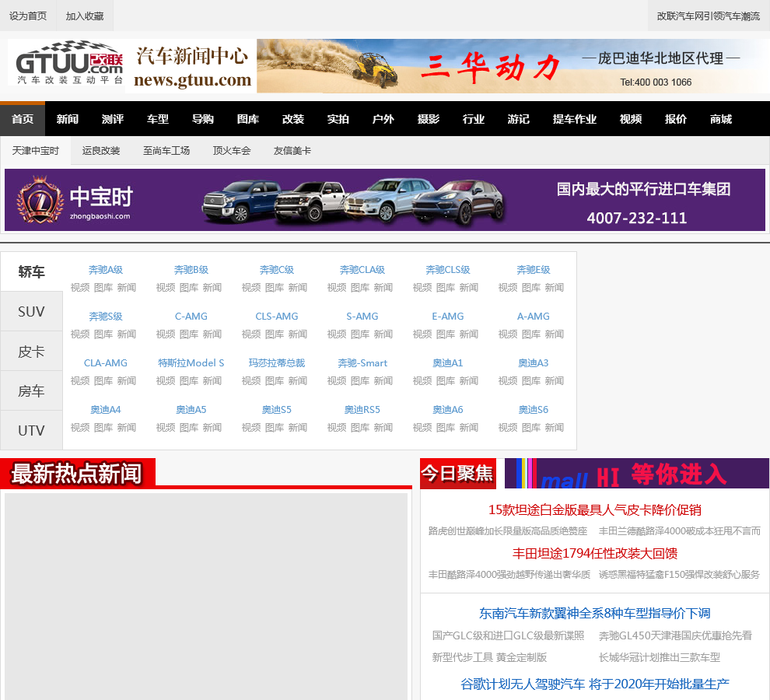
Task: Open the 特斯拉Model S link
Action: (x=191, y=363)
